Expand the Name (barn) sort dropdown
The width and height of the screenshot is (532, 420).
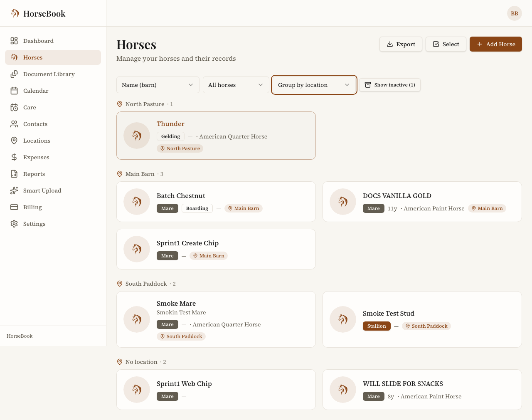[158, 85]
